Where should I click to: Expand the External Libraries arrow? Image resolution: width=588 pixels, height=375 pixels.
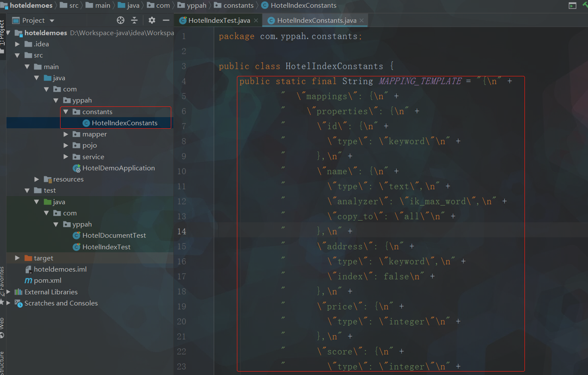point(8,292)
